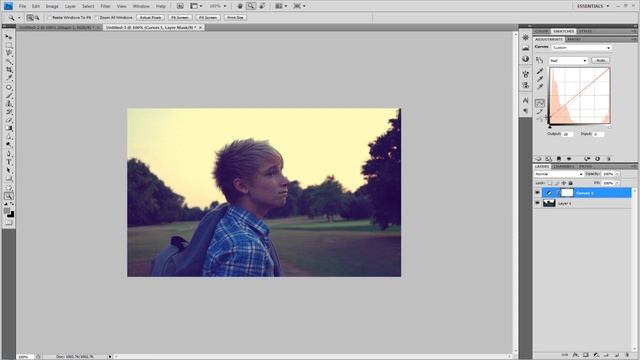Viewport: 640px width, 360px height.
Task: Open the Character panel icon in the dock
Action: tap(525, 100)
